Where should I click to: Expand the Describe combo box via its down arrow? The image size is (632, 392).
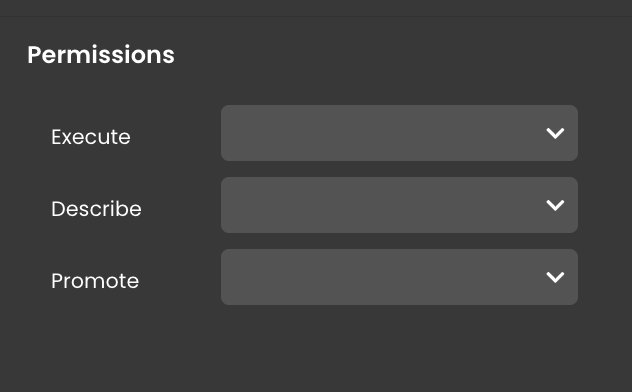click(x=555, y=205)
